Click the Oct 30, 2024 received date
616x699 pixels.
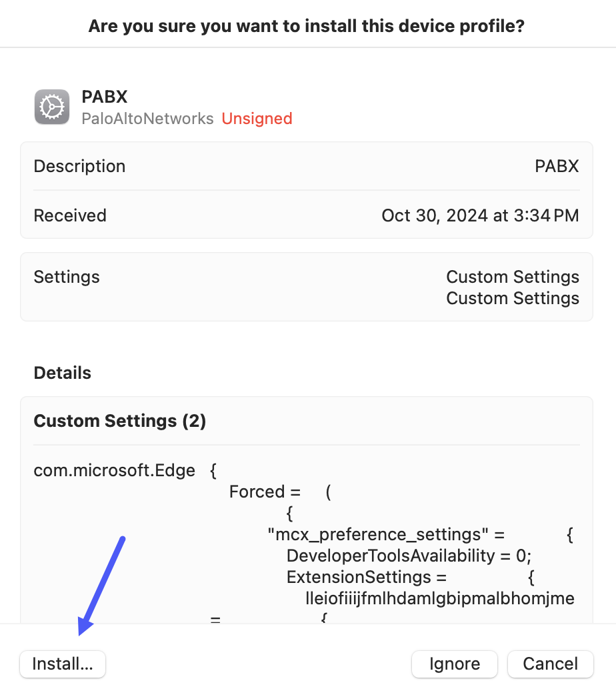pos(480,215)
